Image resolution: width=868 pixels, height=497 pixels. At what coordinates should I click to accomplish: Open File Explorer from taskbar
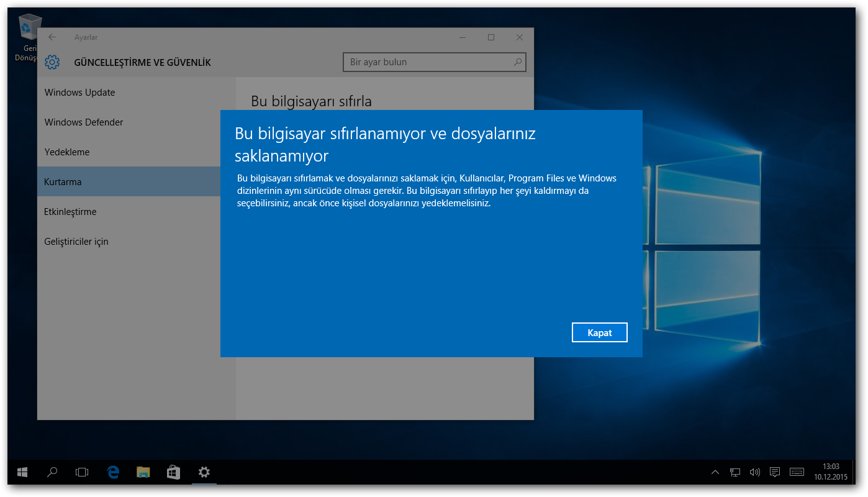143,472
